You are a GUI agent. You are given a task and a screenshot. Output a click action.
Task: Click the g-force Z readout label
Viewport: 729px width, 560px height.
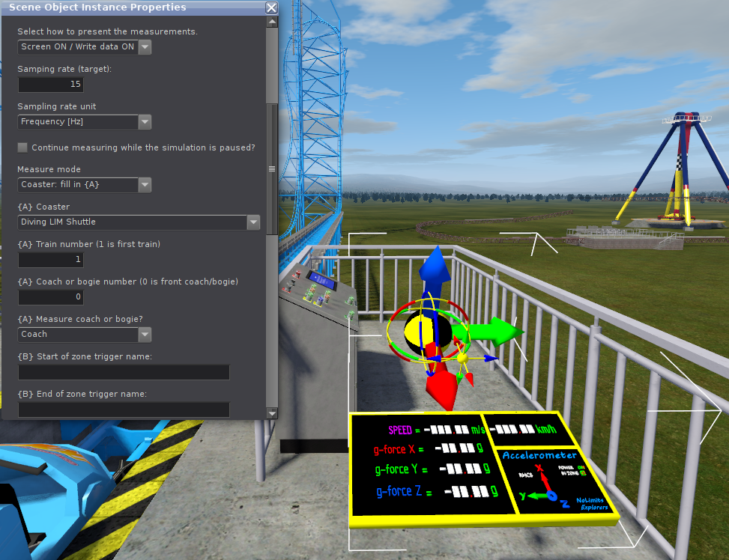click(399, 491)
